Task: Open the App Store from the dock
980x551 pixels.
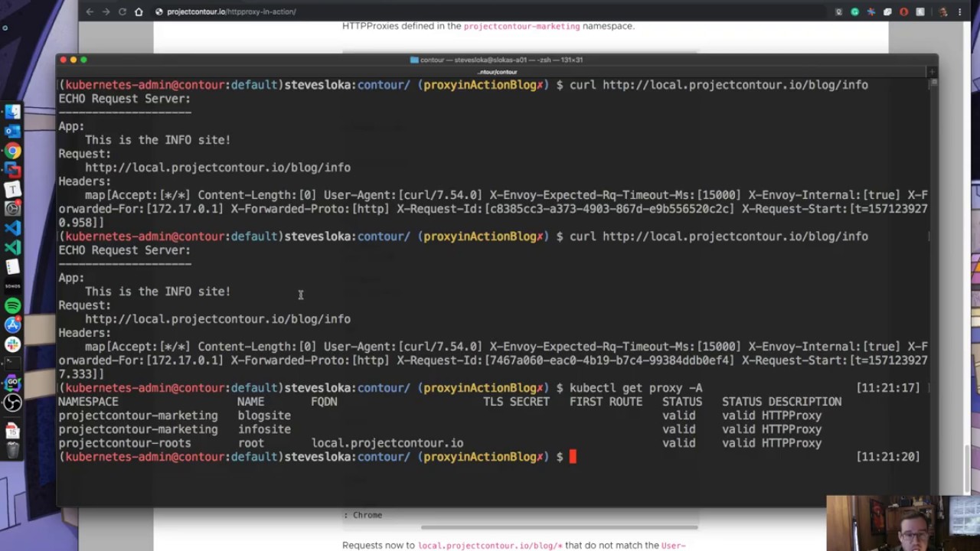Action: [x=12, y=325]
